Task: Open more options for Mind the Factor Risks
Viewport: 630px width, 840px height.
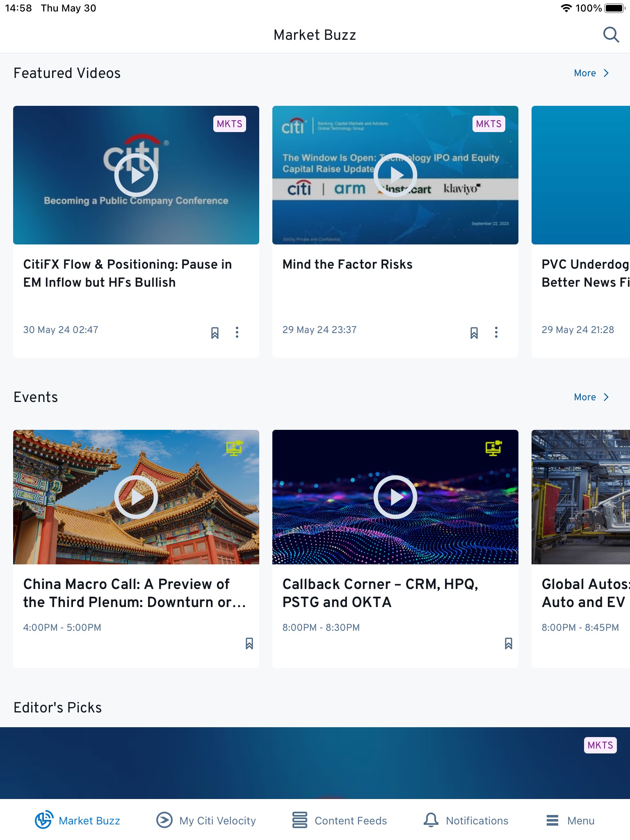Action: point(496,332)
